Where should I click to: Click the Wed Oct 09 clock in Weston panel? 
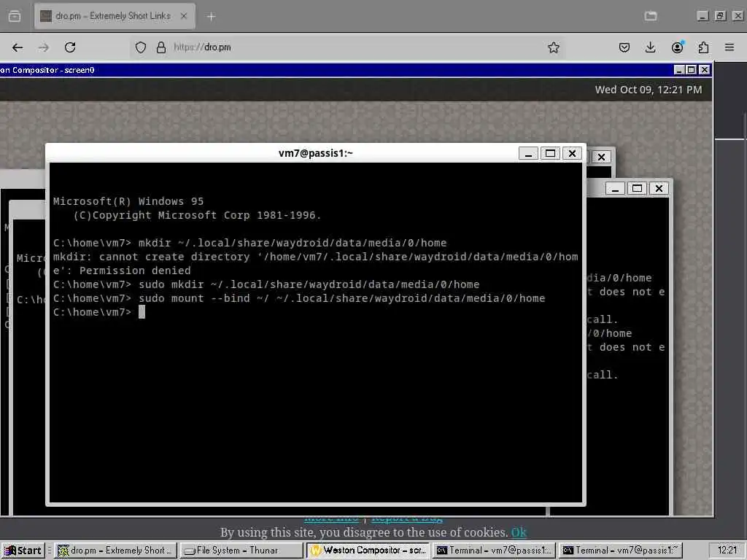coord(648,90)
